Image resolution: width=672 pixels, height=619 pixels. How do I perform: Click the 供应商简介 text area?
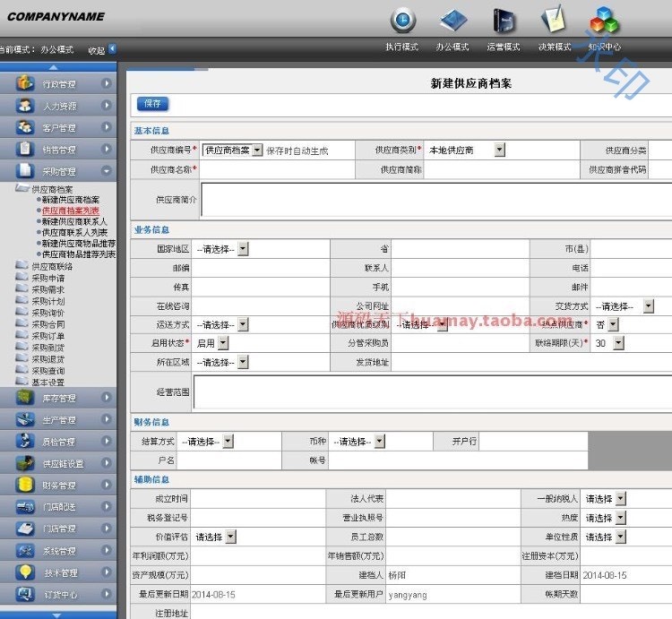(x=435, y=199)
